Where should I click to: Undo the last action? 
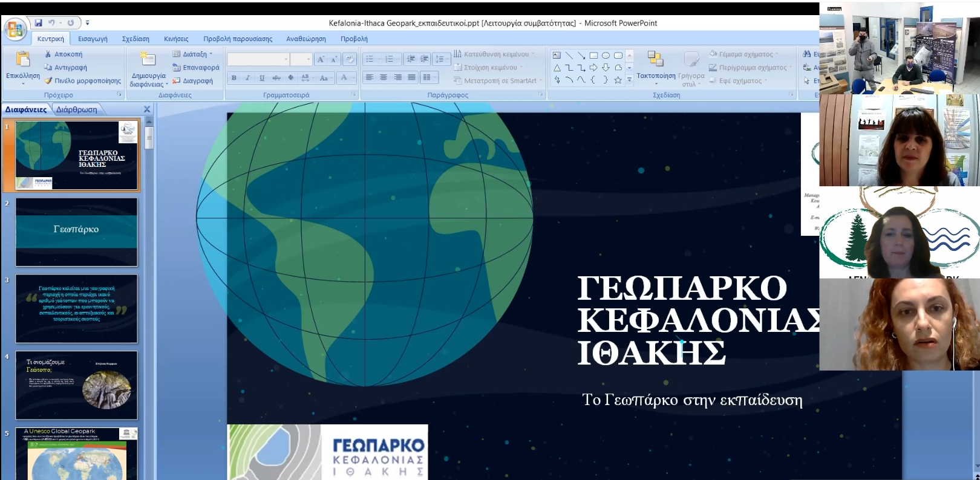(x=52, y=23)
